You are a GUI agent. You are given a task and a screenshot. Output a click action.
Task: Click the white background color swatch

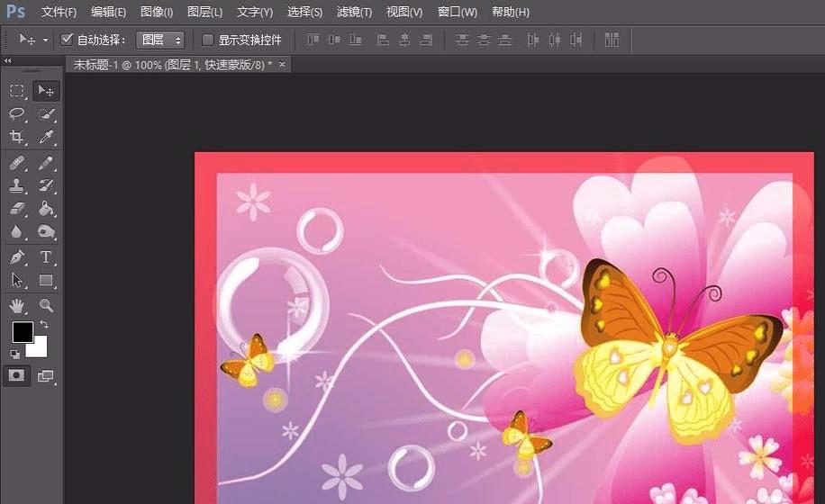40,348
